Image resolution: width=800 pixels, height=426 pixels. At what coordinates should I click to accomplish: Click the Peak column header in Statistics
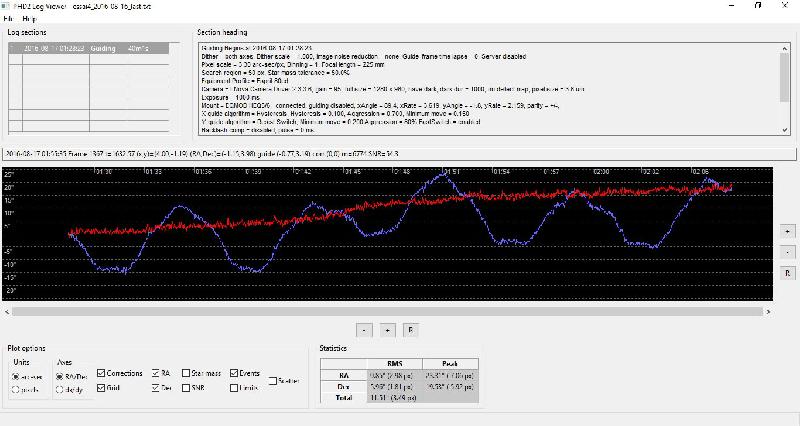(450, 364)
